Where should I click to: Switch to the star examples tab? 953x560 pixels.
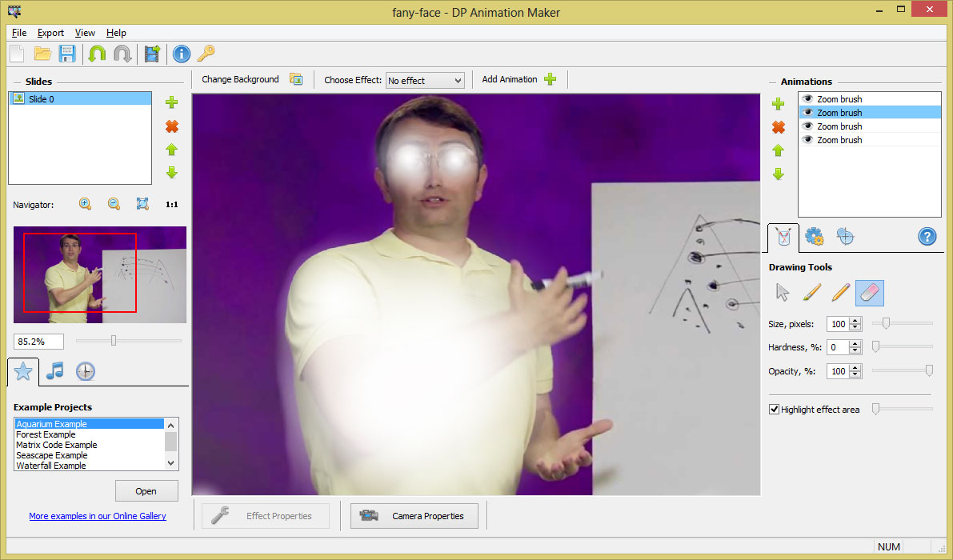pyautogui.click(x=23, y=371)
